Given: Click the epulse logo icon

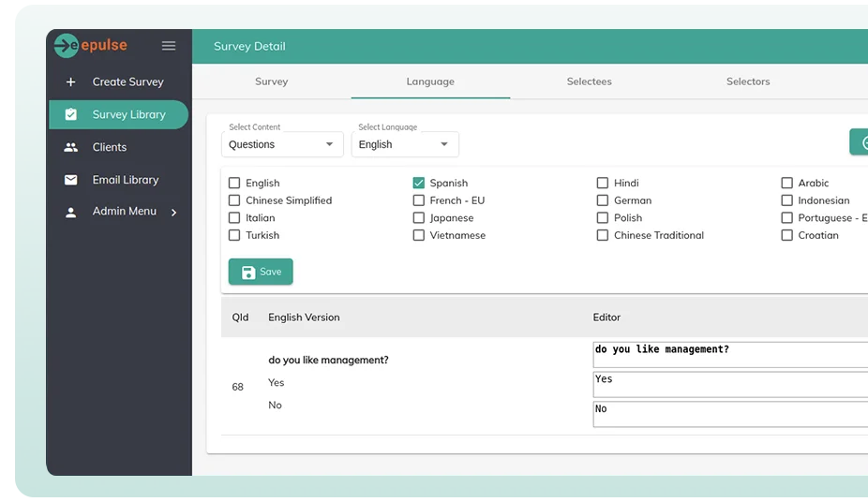Looking at the screenshot, I should [x=66, y=45].
